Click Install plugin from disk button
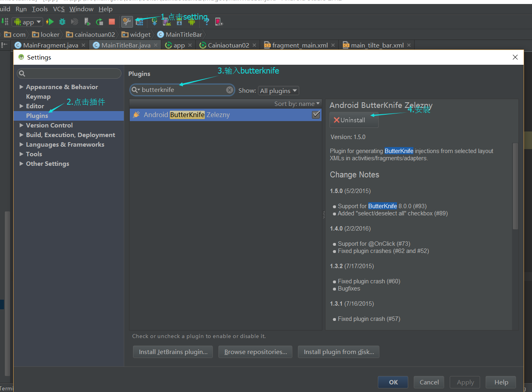The width and height of the screenshot is (532, 392). pos(339,352)
